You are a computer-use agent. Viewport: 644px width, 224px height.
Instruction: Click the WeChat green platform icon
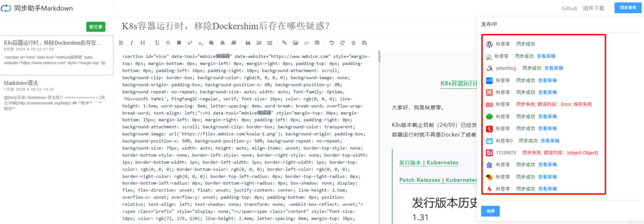pos(489,117)
